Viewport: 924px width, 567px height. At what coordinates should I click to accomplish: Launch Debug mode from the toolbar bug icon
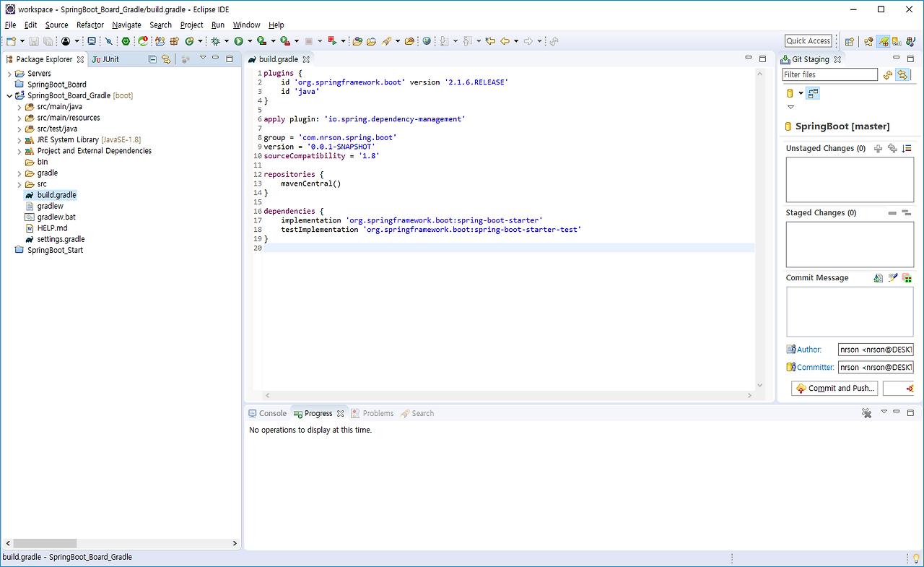click(215, 41)
